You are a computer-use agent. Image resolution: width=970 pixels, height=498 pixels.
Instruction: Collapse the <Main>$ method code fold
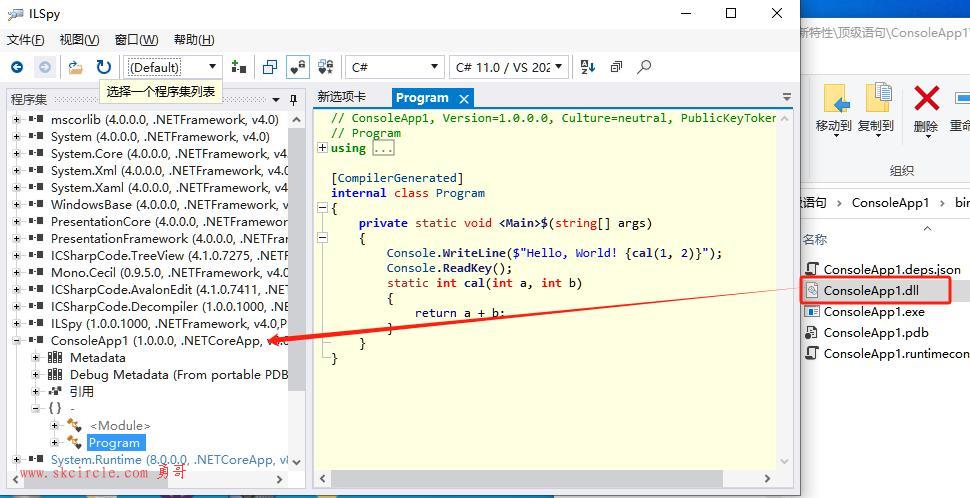[x=322, y=237]
